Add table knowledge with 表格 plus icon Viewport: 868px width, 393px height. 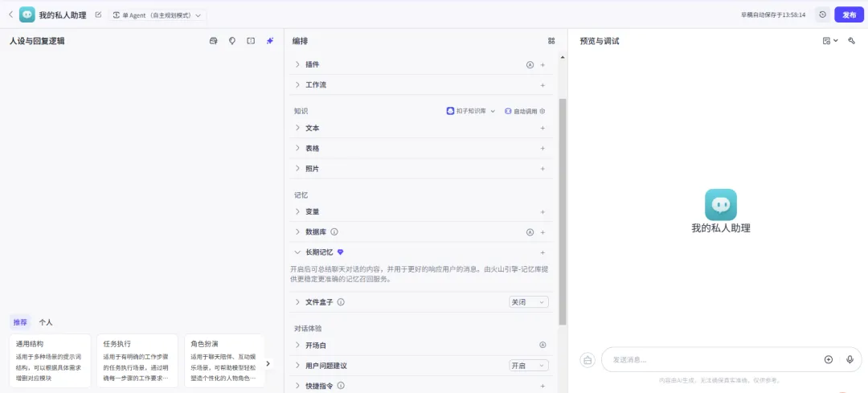pyautogui.click(x=542, y=149)
